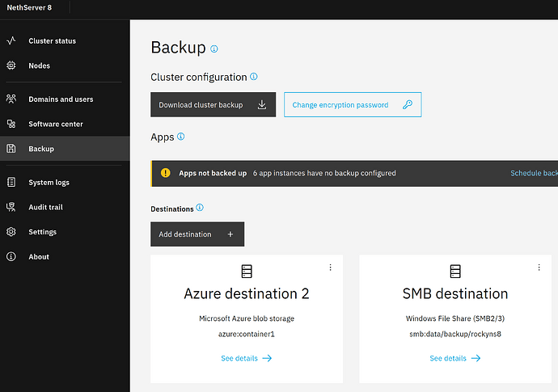Click the Nodes chip icon
Screen dimensions: 558x392
11,65
